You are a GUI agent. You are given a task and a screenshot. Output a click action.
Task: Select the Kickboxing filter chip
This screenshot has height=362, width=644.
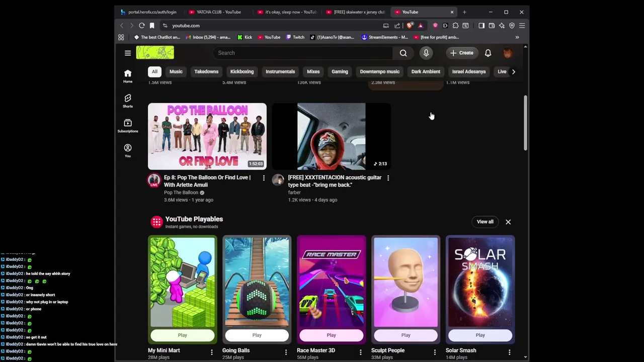(x=242, y=71)
